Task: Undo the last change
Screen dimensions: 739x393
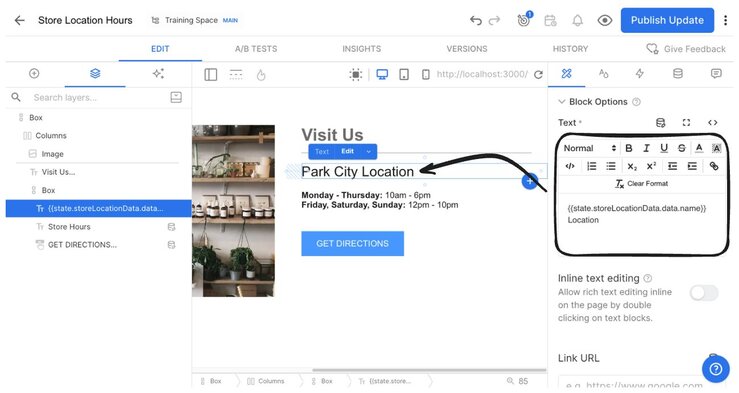Action: [476, 20]
